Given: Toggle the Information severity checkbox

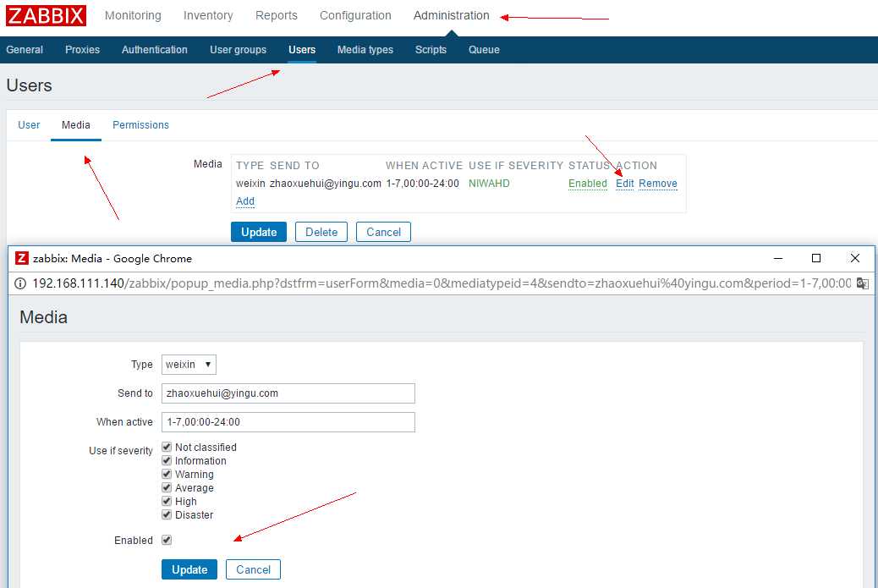Looking at the screenshot, I should click(x=167, y=460).
